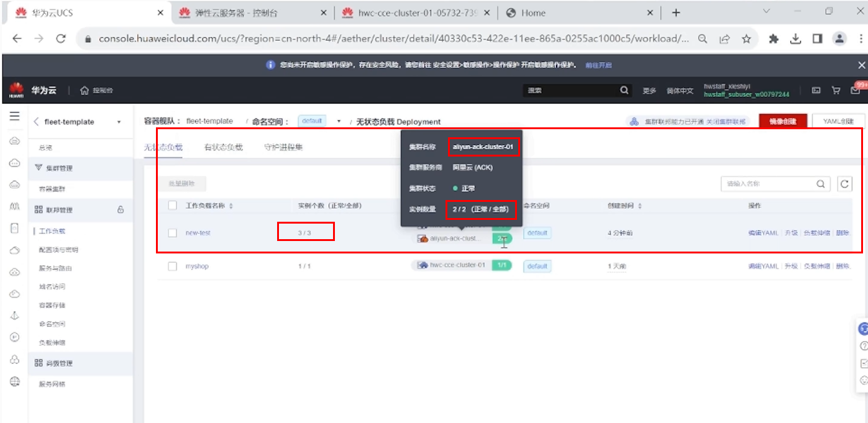Image resolution: width=868 pixels, height=423 pixels.
Task: Open a new browser tab with plus
Action: pyautogui.click(x=676, y=12)
